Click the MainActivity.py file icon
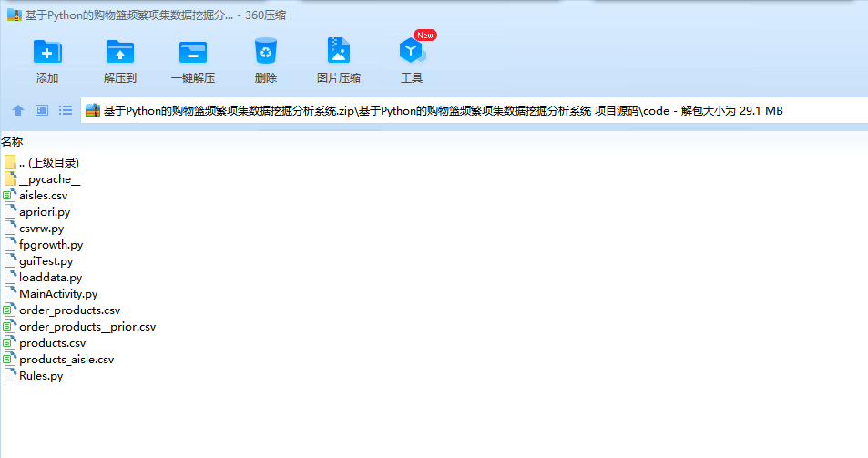Screen dimensions: 868x458 tap(10, 293)
